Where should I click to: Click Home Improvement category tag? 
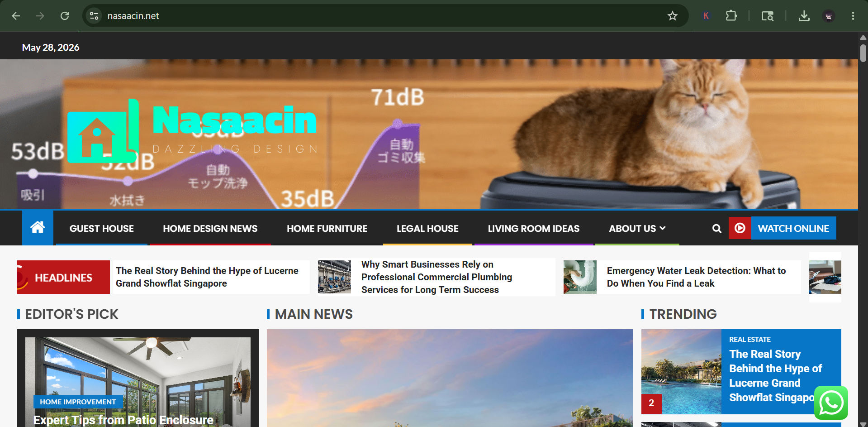coord(78,402)
